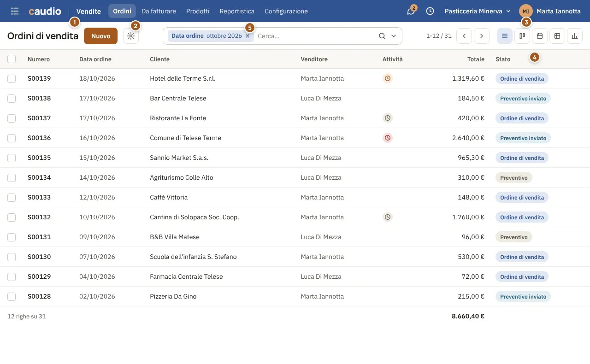Switch to calendar view
This screenshot has width=590, height=364.
(x=540, y=36)
